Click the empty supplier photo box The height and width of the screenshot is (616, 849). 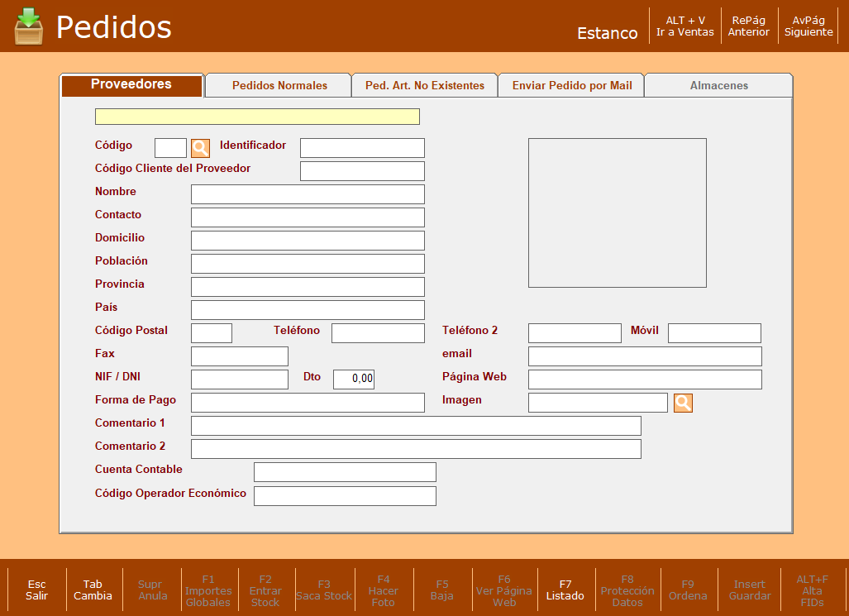coord(618,213)
